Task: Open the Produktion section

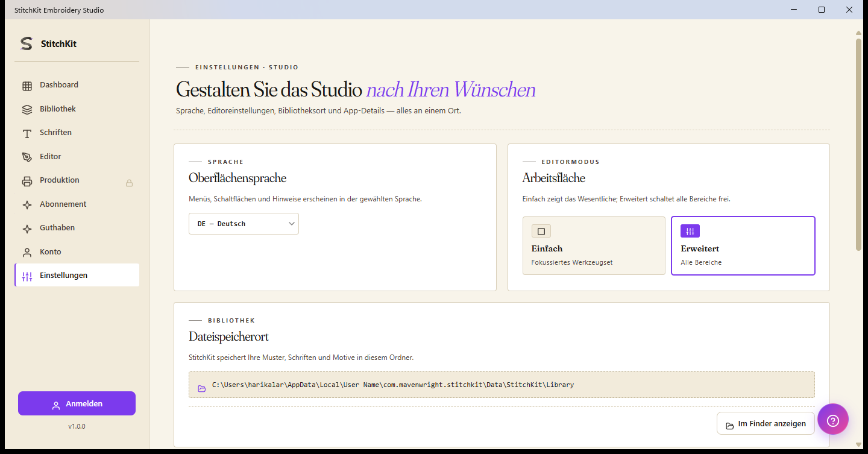Action: click(x=77, y=180)
